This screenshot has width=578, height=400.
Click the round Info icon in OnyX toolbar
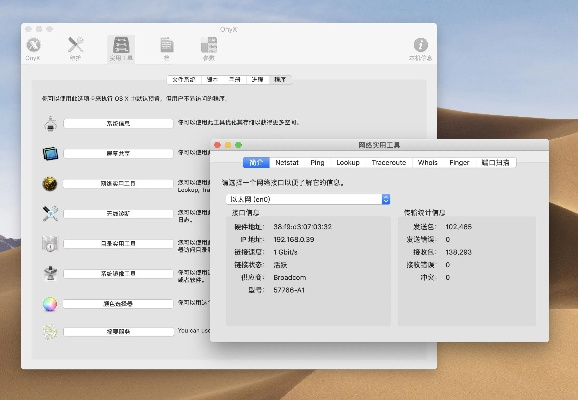[421, 45]
